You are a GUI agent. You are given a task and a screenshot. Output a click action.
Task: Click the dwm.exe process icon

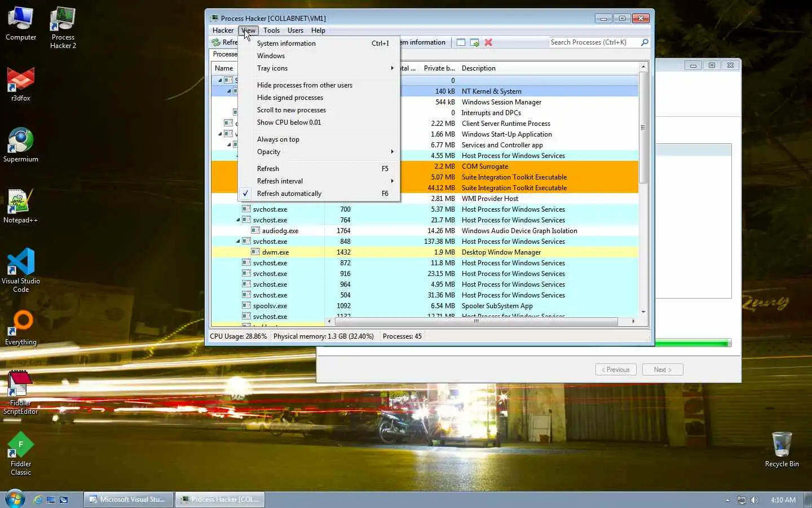pos(255,252)
